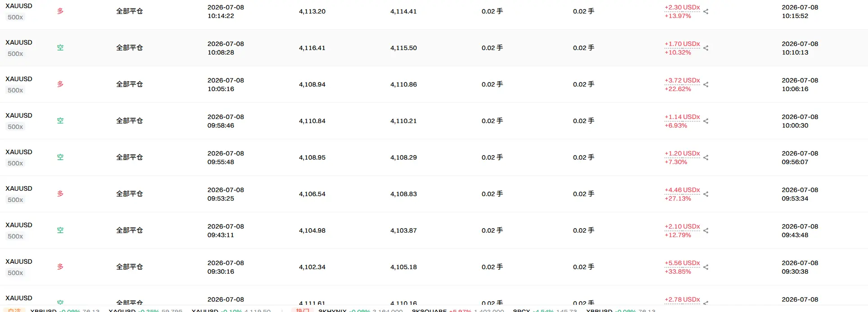Share the +2.30 USDx trade result
868x312 pixels.
click(x=705, y=12)
